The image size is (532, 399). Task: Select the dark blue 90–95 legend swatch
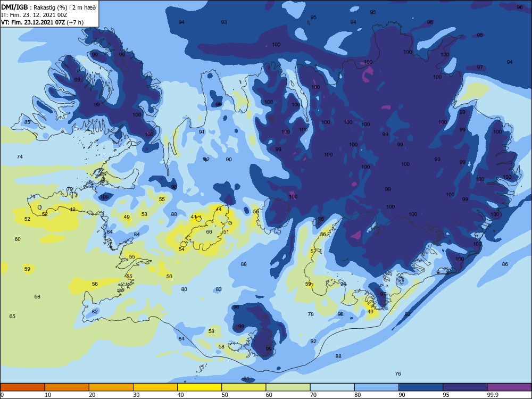421,387
